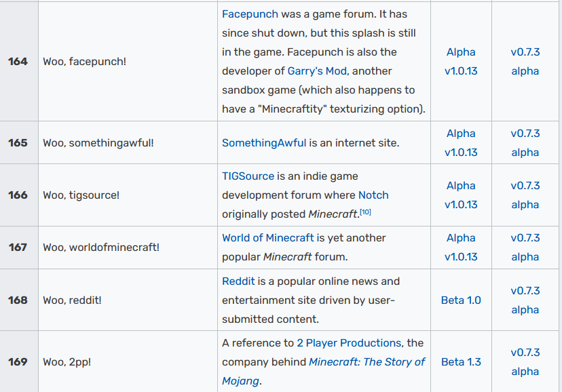Select the row number 169 cell
The height and width of the screenshot is (392, 562).
click(18, 362)
